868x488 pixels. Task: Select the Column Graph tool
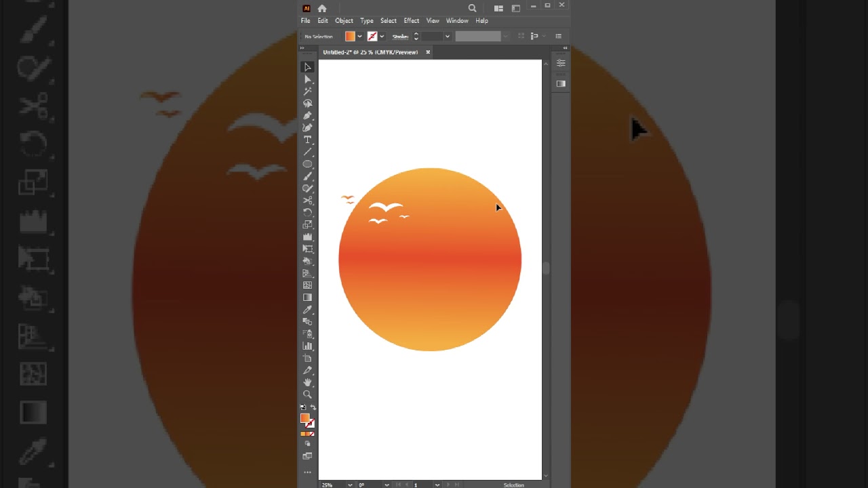pos(307,346)
